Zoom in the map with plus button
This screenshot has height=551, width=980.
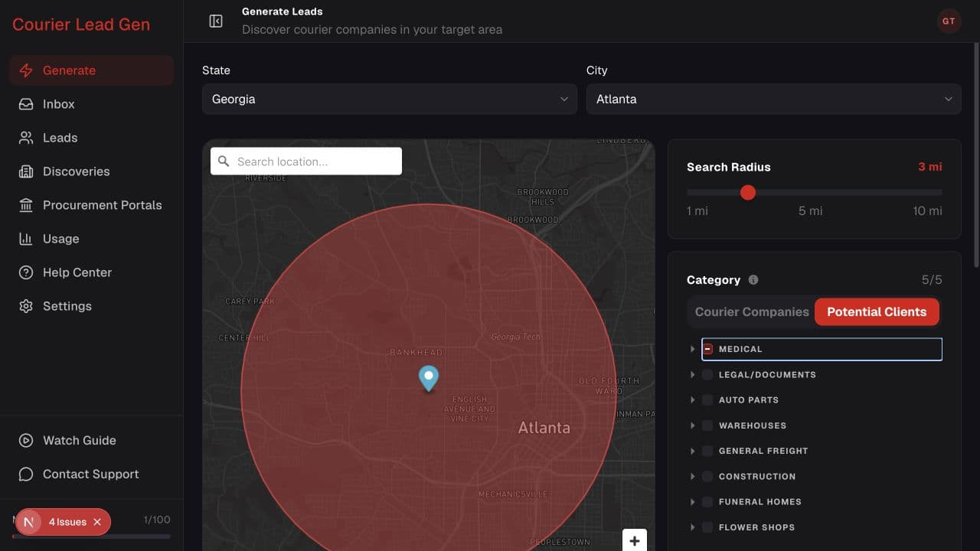(x=635, y=540)
